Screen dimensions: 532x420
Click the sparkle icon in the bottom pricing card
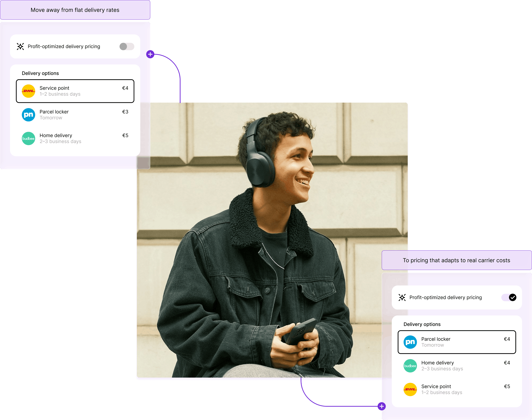tap(402, 298)
